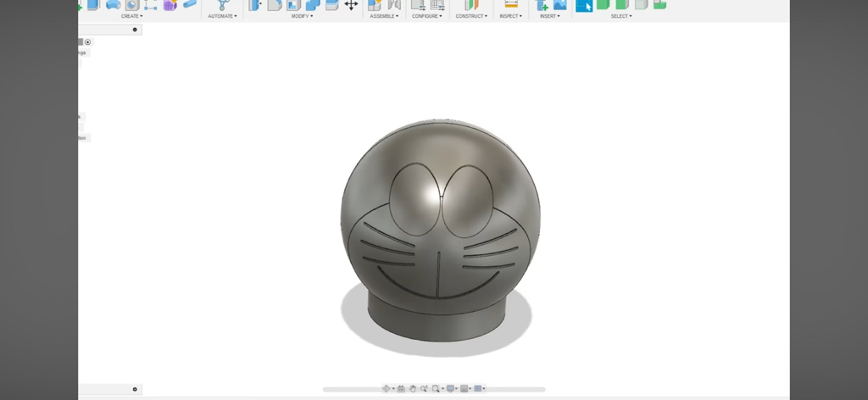This screenshot has width=868, height=400.
Task: Select the Press Pull tool icon
Action: click(x=254, y=4)
